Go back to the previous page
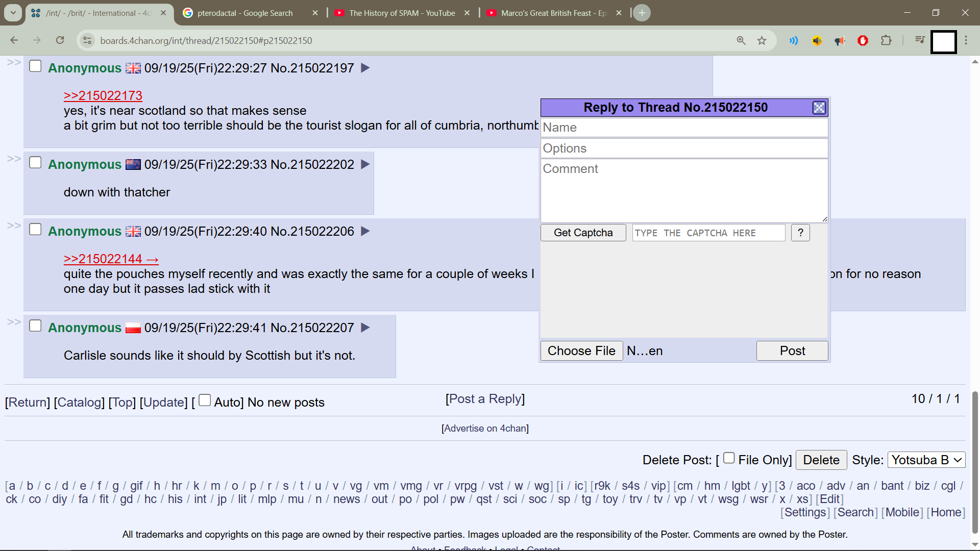 pos(14,40)
